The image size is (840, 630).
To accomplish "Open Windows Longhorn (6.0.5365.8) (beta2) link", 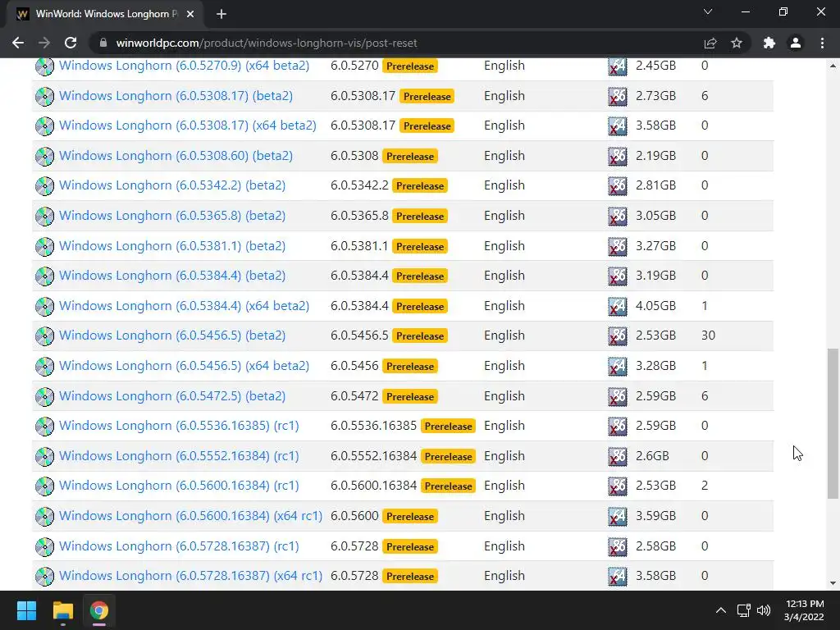I will pos(172,216).
